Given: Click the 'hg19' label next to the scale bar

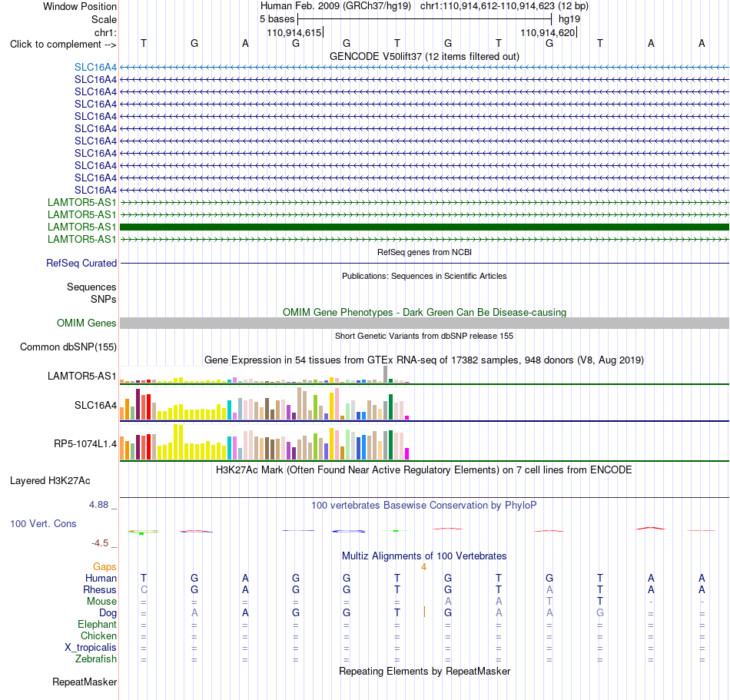Looking at the screenshot, I should [x=569, y=19].
